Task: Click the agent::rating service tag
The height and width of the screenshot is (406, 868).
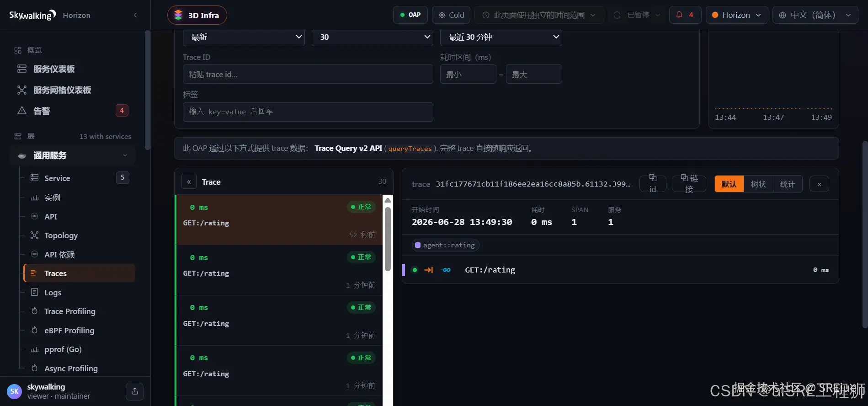Action: [x=445, y=245]
